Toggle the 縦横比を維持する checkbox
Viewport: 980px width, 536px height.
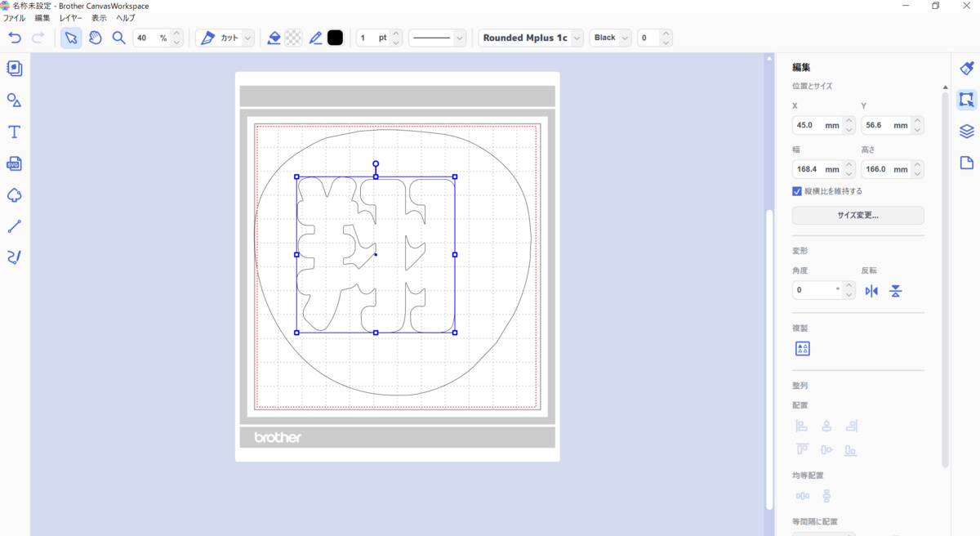pyautogui.click(x=797, y=191)
